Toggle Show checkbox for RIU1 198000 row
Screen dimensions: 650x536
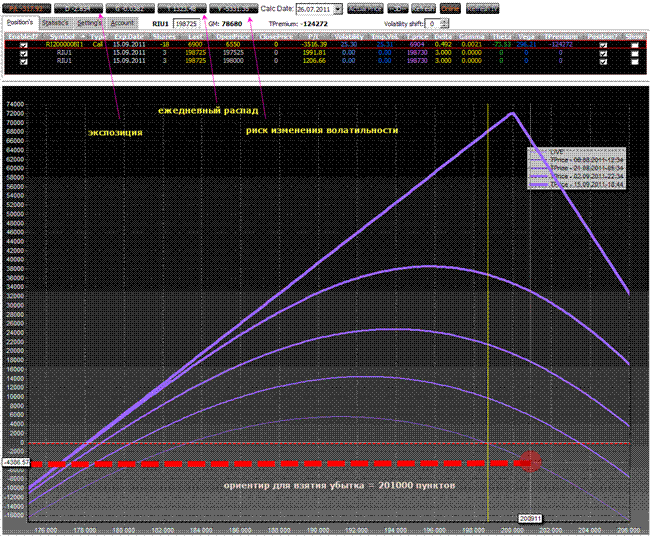(x=634, y=61)
